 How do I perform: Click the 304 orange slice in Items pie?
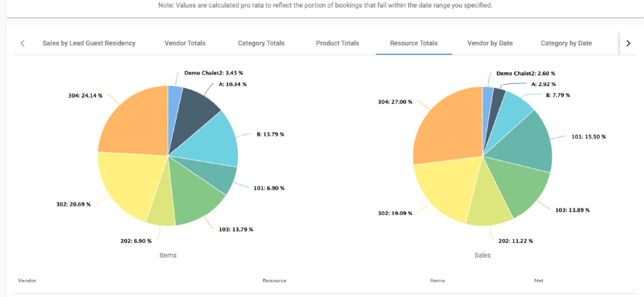134,121
